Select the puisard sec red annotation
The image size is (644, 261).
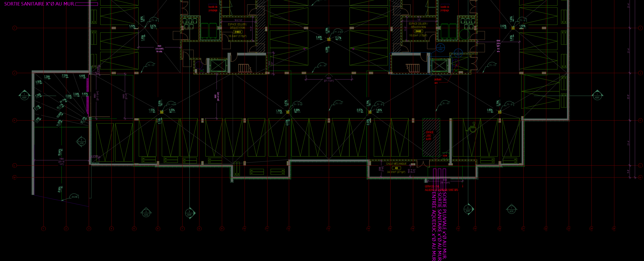tap(438, 81)
